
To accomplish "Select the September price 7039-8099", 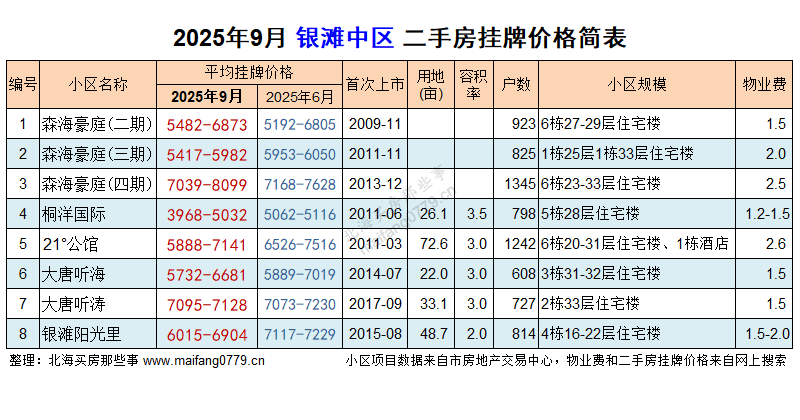I will [207, 185].
